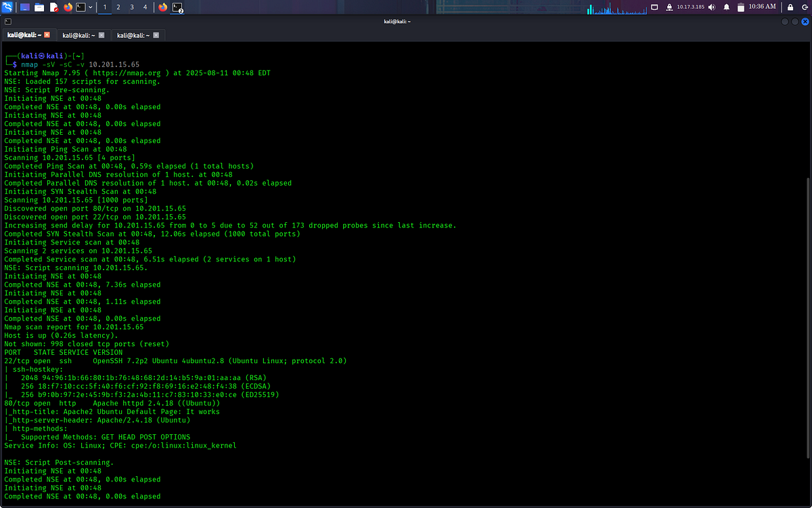The image size is (812, 508).
Task: Open the network connection tray icon
Action: coord(668,7)
